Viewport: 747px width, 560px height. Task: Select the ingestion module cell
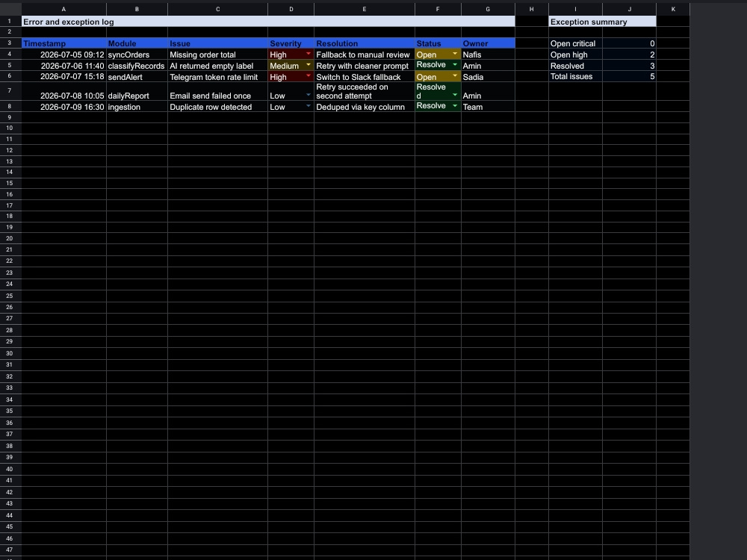coord(137,106)
